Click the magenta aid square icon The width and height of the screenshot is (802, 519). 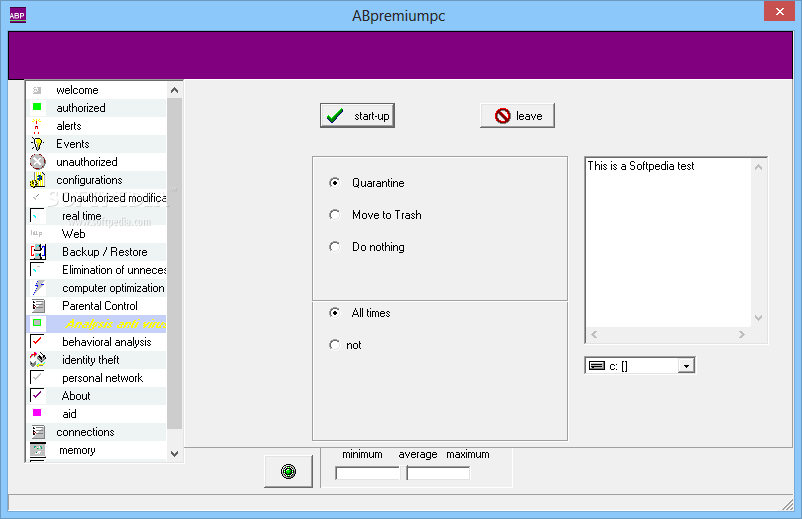click(37, 413)
